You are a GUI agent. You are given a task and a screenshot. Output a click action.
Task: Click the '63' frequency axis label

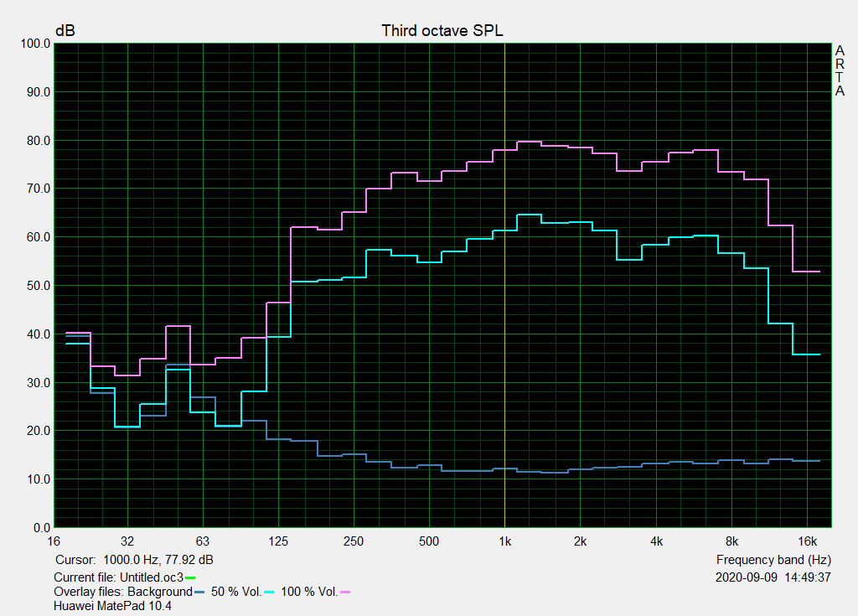click(x=203, y=541)
